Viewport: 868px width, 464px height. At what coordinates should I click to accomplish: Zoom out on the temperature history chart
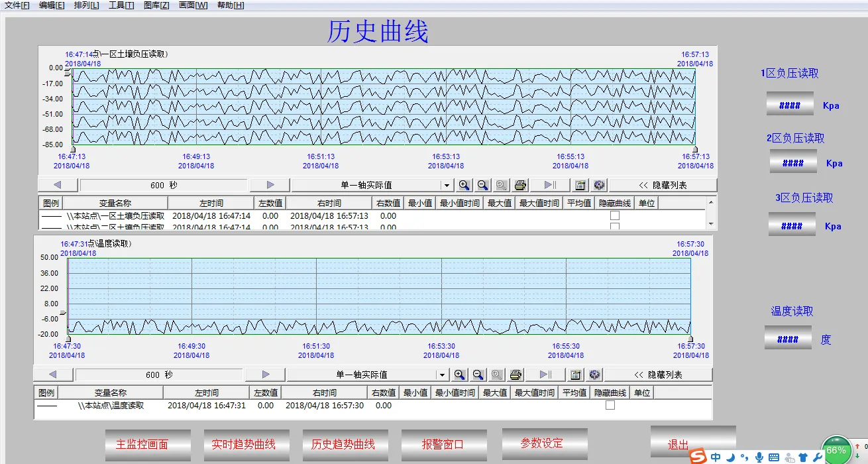(x=478, y=375)
